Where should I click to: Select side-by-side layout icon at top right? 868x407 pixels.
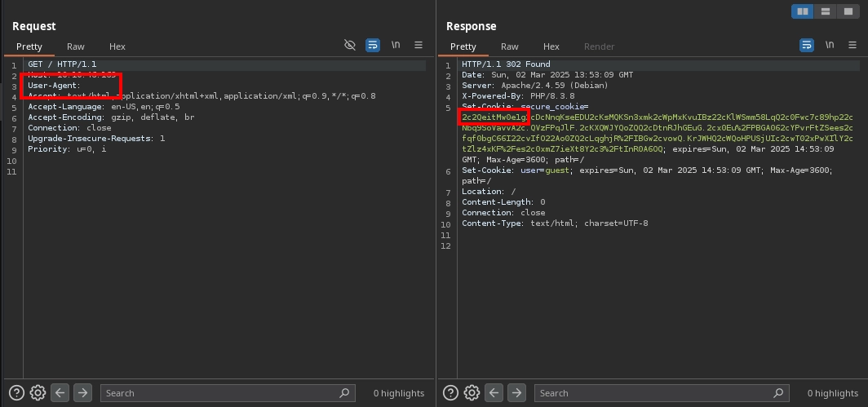pyautogui.click(x=803, y=11)
